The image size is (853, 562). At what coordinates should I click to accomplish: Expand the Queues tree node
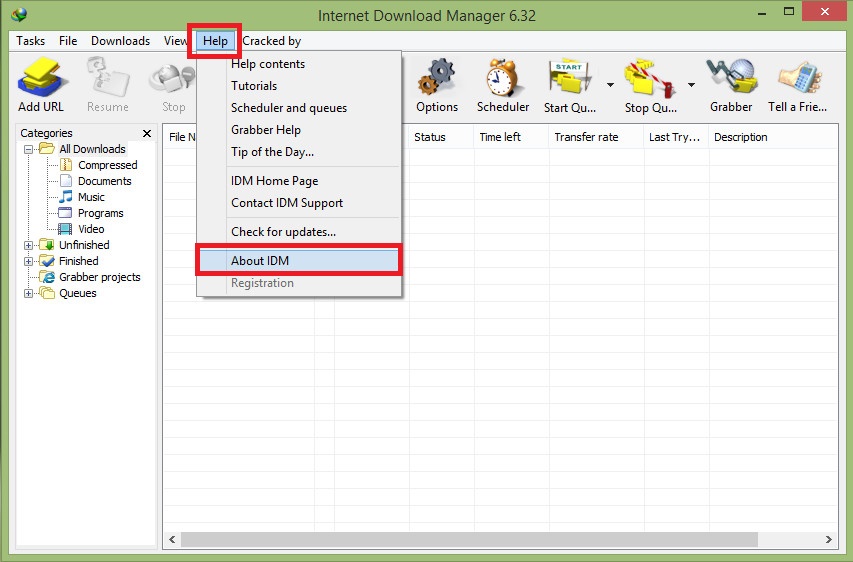(x=28, y=293)
